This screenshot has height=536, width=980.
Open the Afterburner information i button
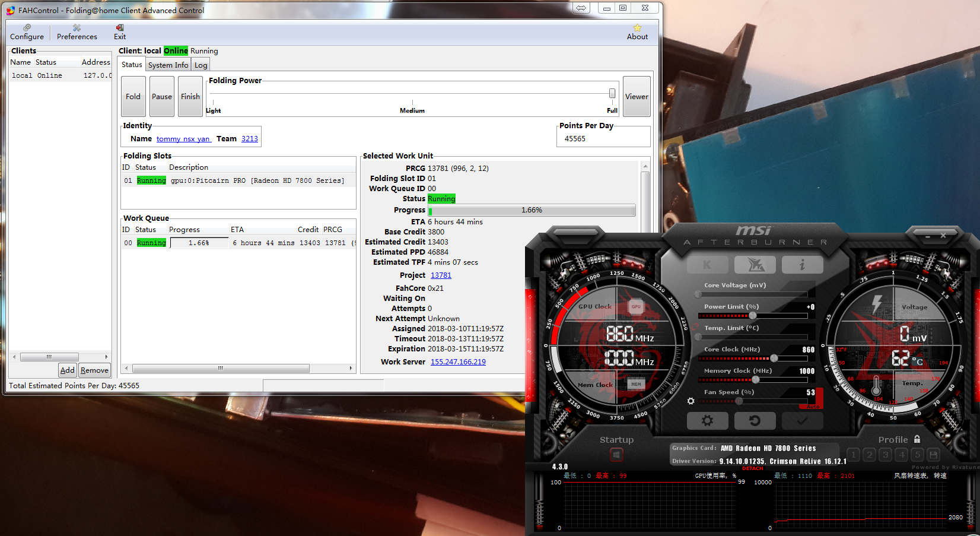(802, 265)
